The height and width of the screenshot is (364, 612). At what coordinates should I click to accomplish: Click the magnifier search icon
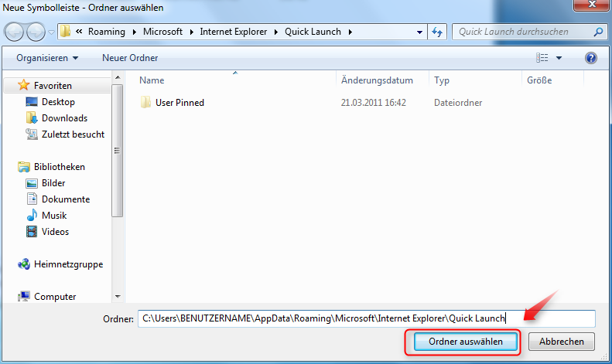click(x=598, y=32)
